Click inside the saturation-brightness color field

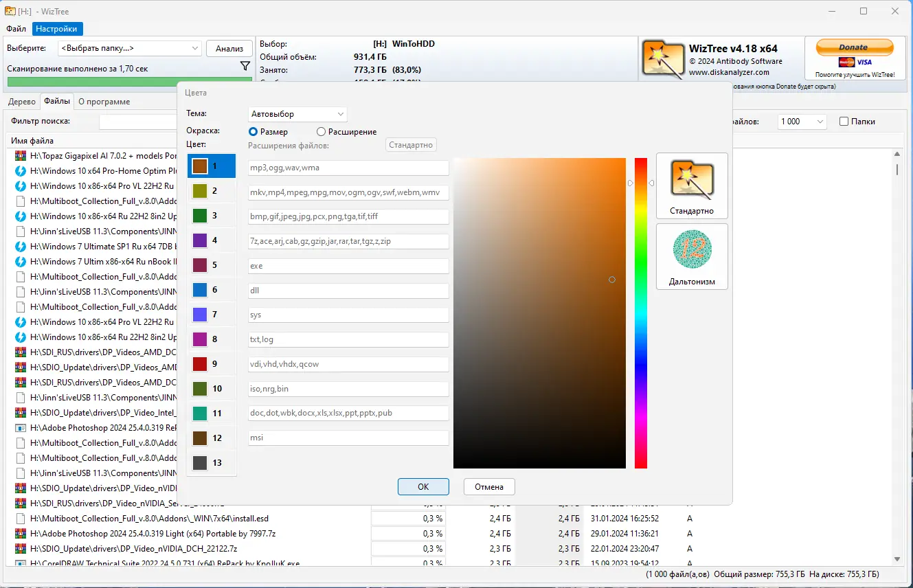point(539,313)
